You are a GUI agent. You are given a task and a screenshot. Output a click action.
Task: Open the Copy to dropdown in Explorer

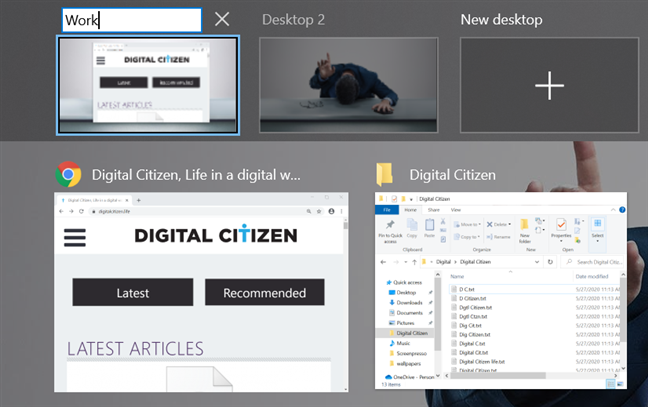click(x=467, y=237)
